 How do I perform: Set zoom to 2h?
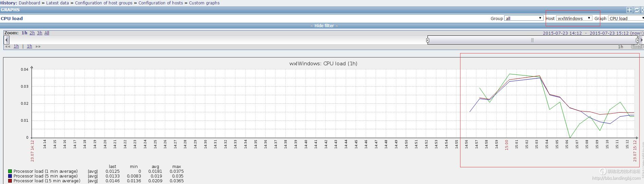tap(32, 33)
